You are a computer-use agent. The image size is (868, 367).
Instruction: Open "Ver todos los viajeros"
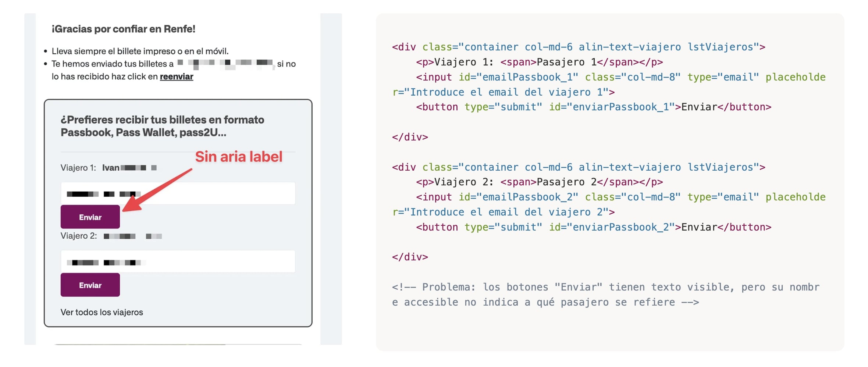pyautogui.click(x=102, y=312)
